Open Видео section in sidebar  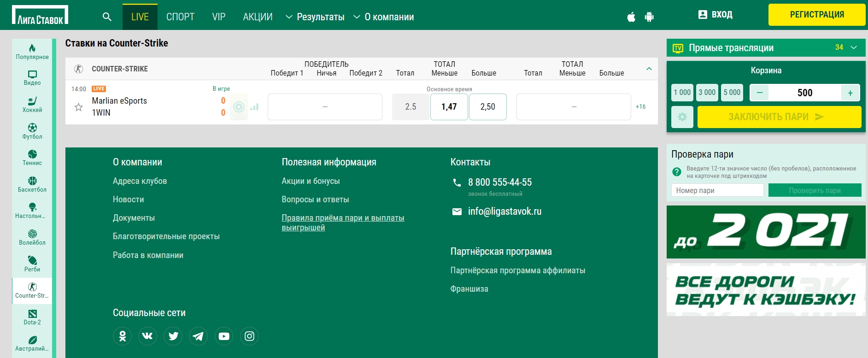32,78
